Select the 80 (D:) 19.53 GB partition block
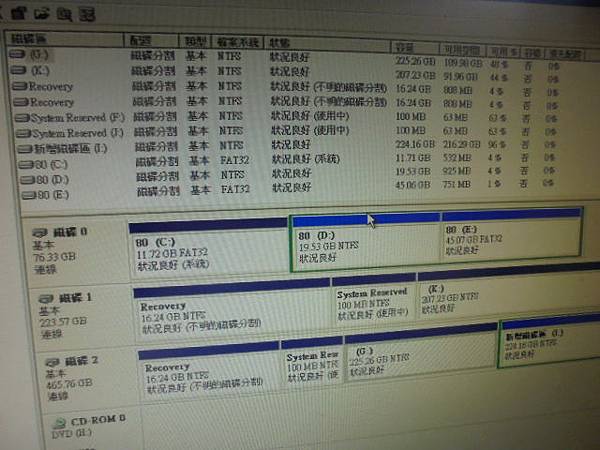 [x=366, y=242]
